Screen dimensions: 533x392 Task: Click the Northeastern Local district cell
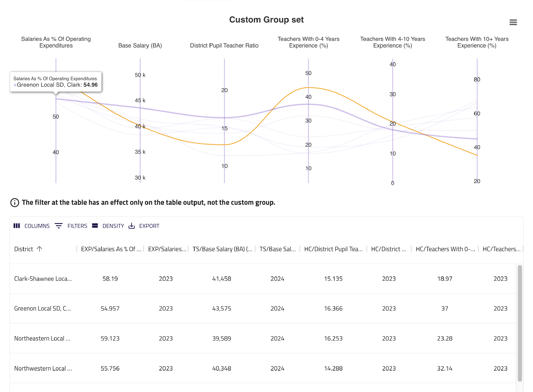click(42, 338)
